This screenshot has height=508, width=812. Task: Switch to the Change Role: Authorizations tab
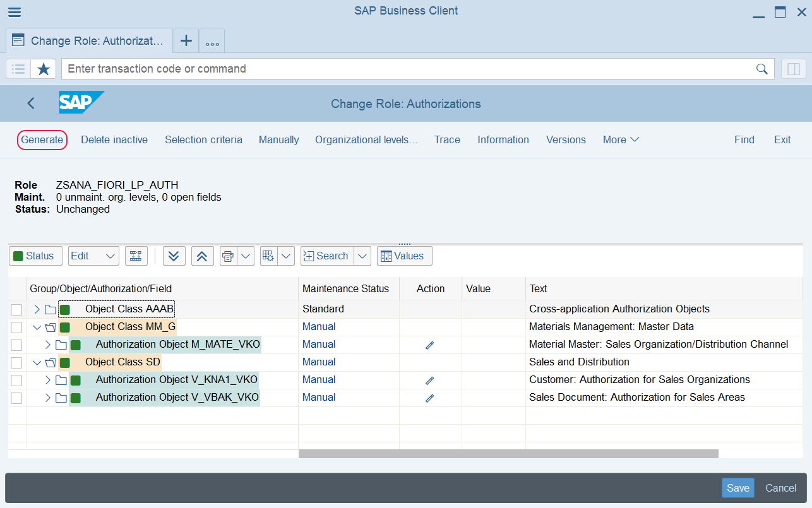click(x=89, y=41)
